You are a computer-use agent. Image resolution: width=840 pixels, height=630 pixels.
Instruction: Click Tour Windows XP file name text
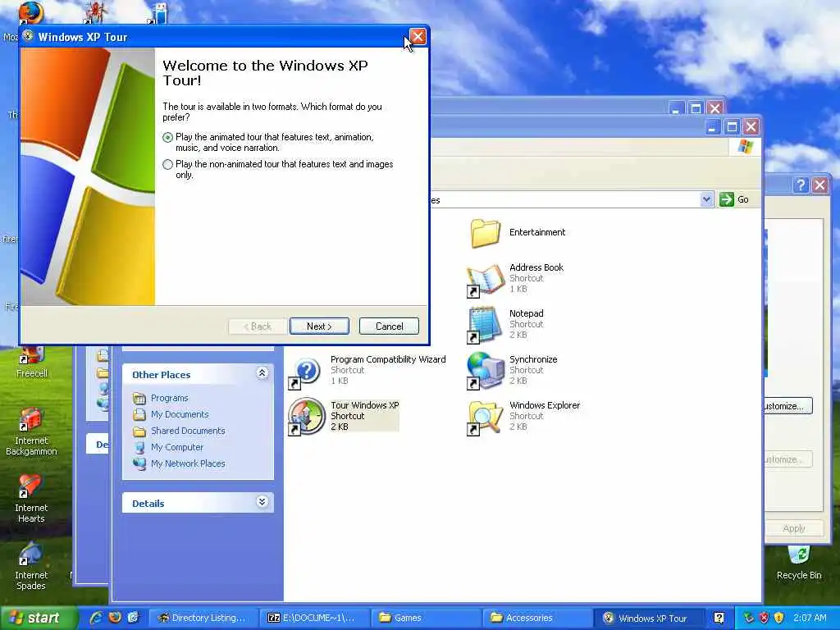[365, 405]
